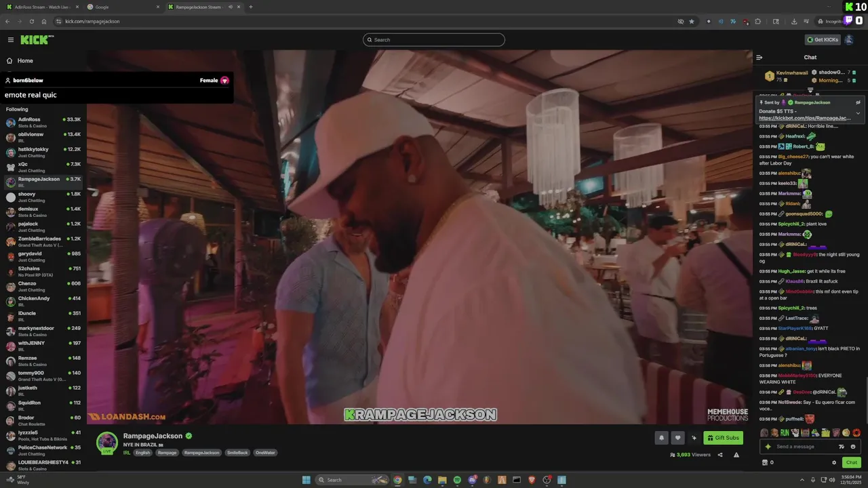Viewport: 868px width, 488px height.
Task: Toggle the tracking protection eye icon
Action: 680,21
